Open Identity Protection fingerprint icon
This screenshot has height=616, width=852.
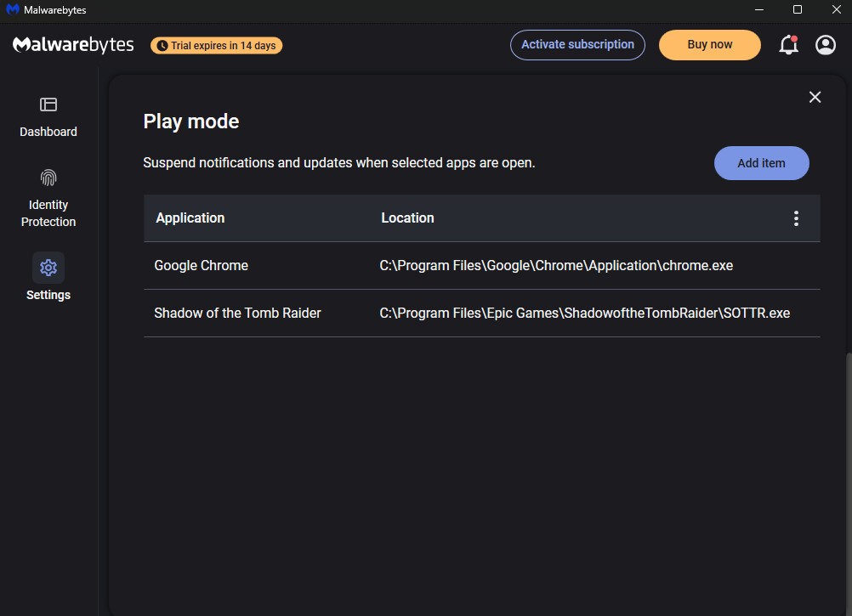pyautogui.click(x=48, y=178)
